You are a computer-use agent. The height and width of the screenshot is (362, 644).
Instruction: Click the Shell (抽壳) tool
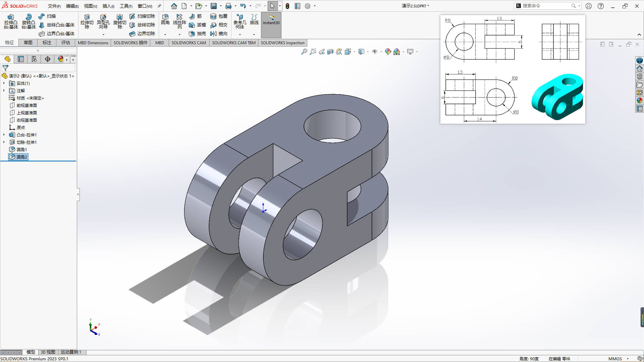(198, 34)
